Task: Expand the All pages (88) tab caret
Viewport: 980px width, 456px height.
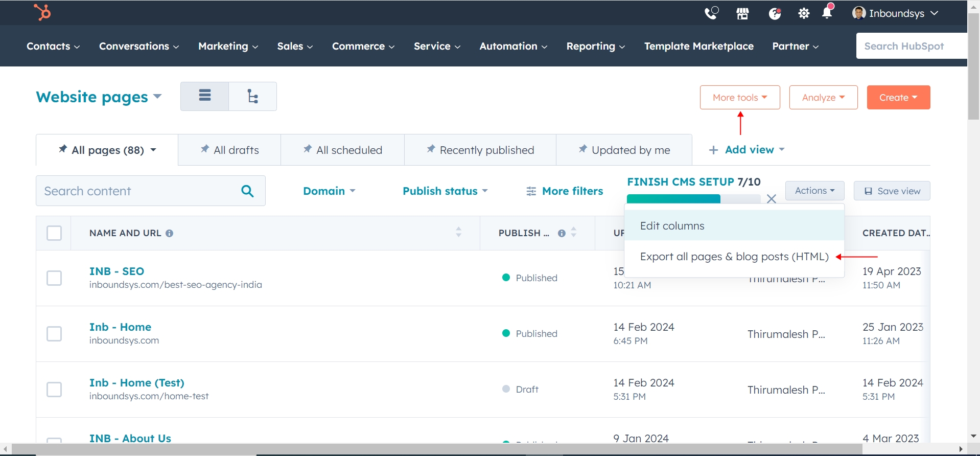Action: point(153,150)
